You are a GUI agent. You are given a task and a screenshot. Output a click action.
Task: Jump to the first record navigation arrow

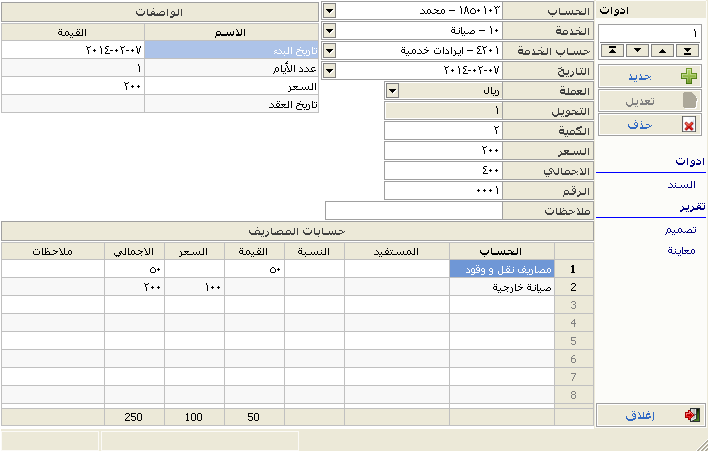click(612, 50)
